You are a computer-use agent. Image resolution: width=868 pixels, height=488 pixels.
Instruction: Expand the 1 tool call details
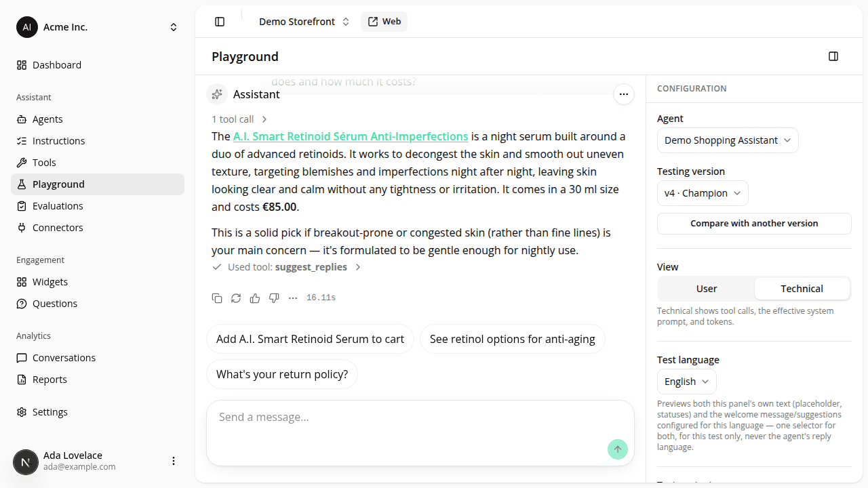[240, 119]
